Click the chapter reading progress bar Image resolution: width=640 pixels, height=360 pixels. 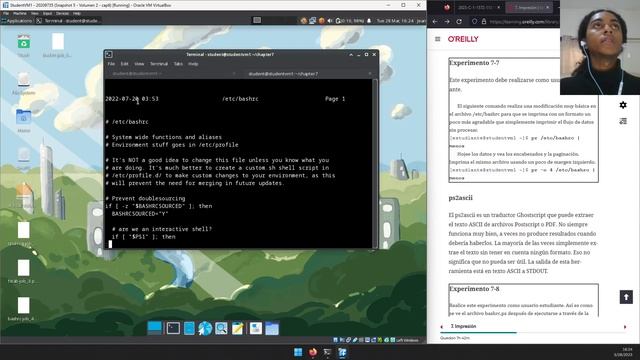pos(533,333)
